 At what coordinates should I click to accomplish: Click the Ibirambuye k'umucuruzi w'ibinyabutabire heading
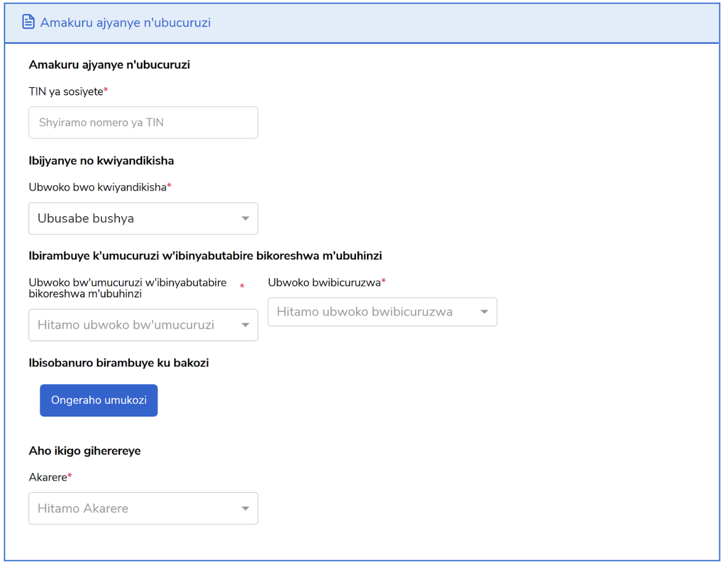click(x=205, y=256)
